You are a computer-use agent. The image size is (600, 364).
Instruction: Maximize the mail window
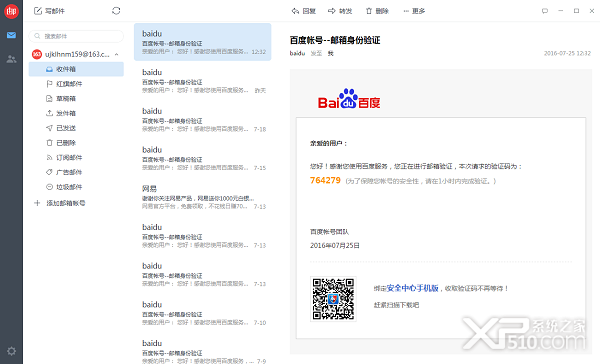(576, 11)
